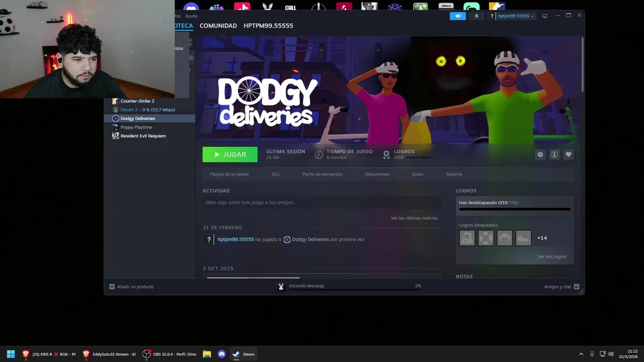
Task: Click Ver mis logros link
Action: point(552,257)
